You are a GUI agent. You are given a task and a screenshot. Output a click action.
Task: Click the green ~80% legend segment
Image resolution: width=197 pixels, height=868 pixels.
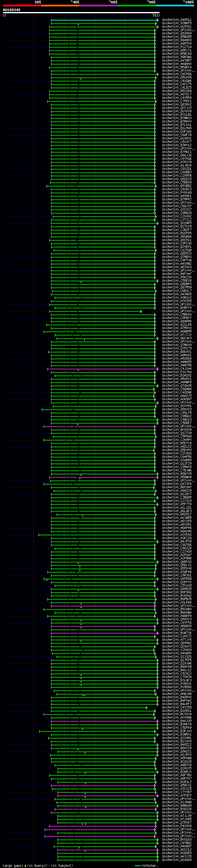pyautogui.click(x=137, y=6)
